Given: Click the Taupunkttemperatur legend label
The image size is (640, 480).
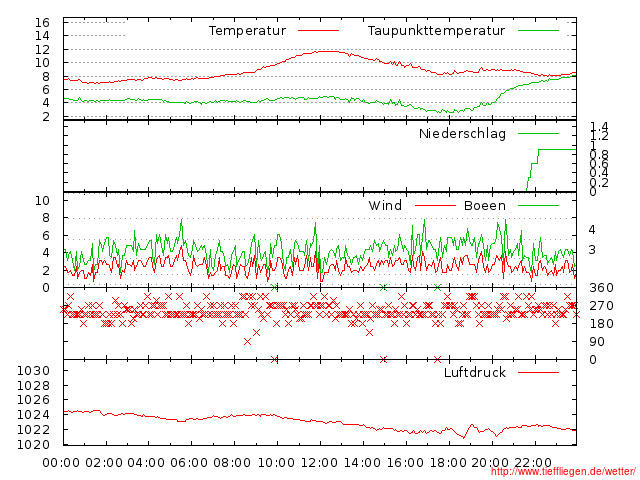Looking at the screenshot, I should pyautogui.click(x=436, y=31).
